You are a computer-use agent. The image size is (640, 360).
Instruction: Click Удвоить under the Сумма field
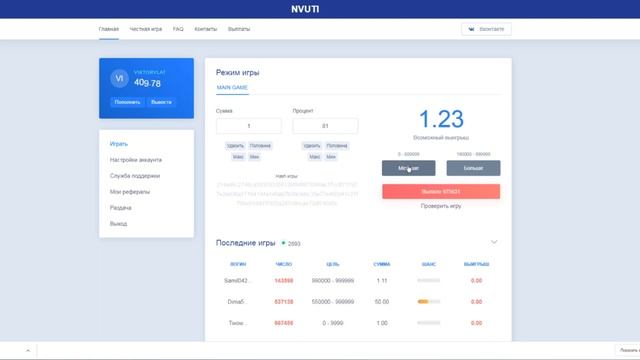coord(235,146)
